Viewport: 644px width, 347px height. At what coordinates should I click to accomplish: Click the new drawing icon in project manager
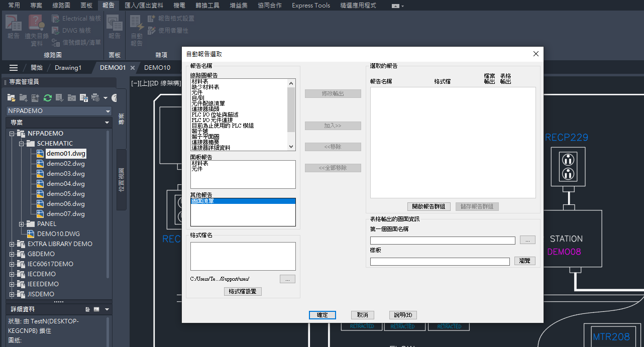tap(35, 98)
